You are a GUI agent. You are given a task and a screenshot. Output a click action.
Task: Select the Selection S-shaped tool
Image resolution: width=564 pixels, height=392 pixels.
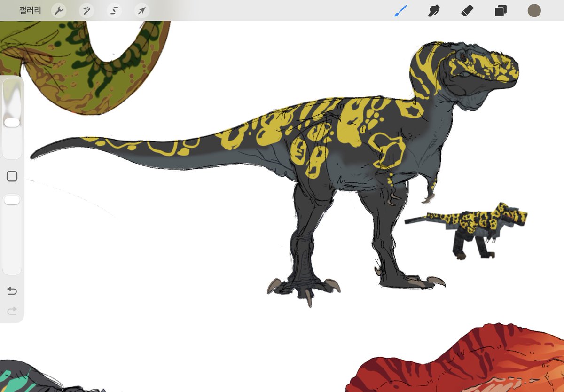point(114,10)
